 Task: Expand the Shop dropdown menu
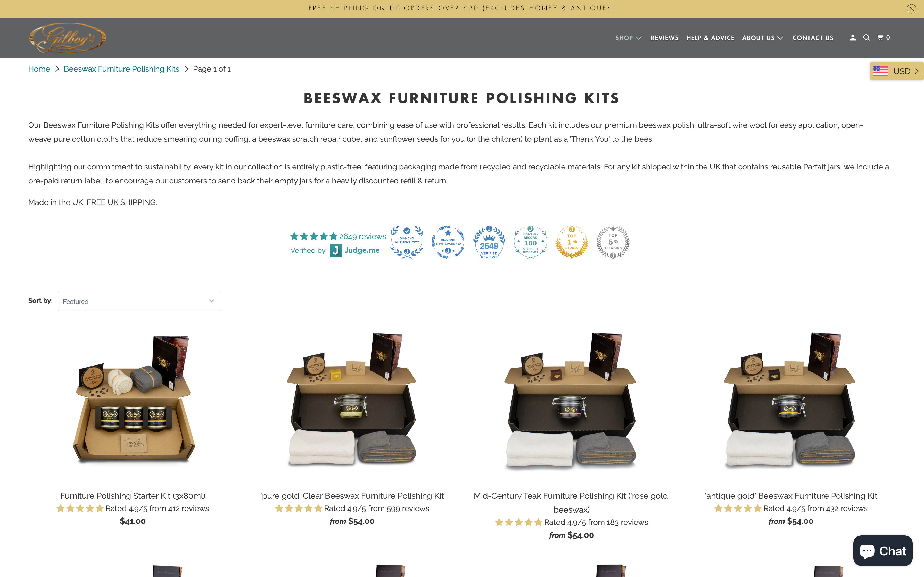coord(628,38)
